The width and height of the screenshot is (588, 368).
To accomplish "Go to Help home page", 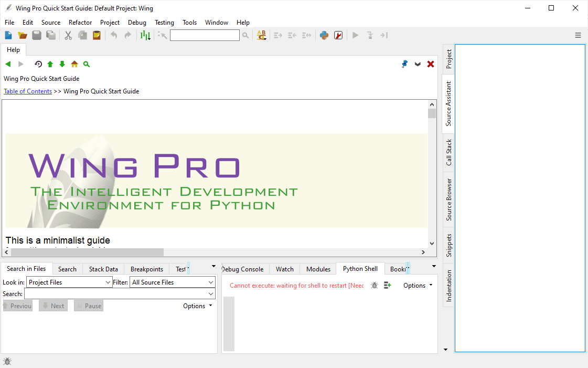I will [x=74, y=64].
